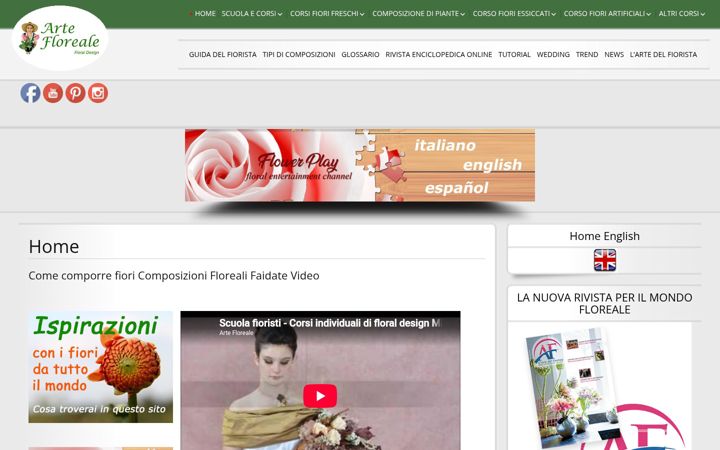Expand the CORSI FIORI FRESCHI menu
This screenshot has height=450, width=720.
click(x=327, y=14)
